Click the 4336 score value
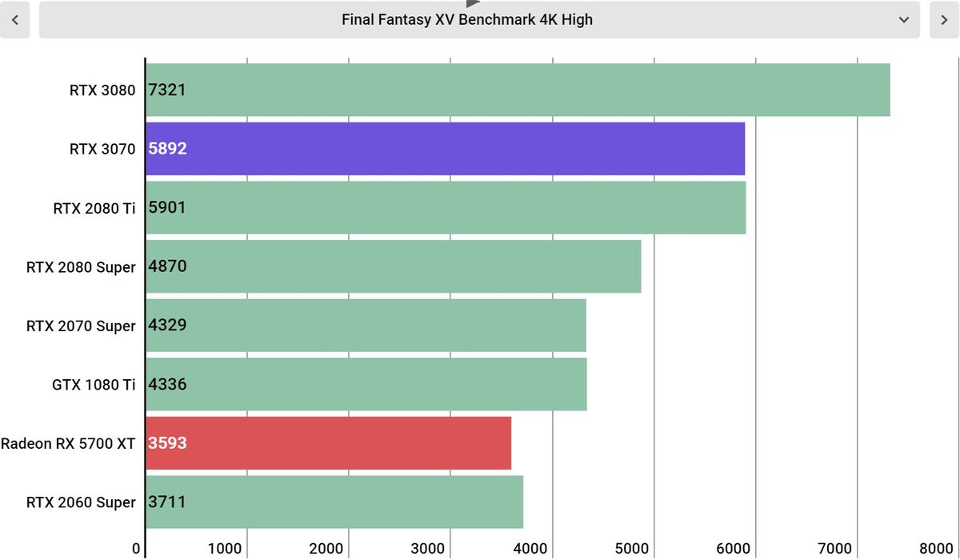Image resolution: width=960 pixels, height=560 pixels. (168, 384)
